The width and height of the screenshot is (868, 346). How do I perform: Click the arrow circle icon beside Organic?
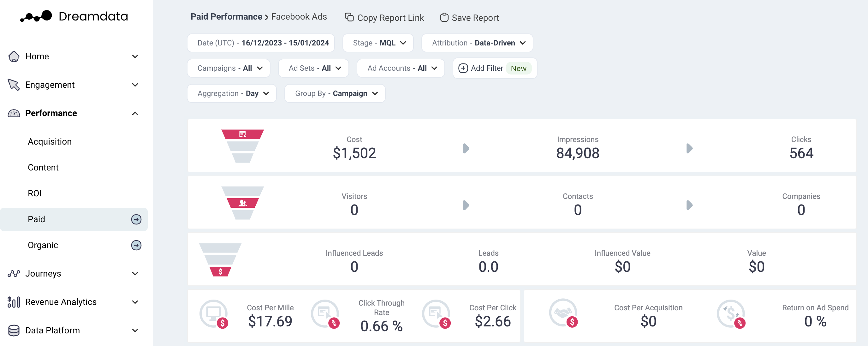(136, 245)
